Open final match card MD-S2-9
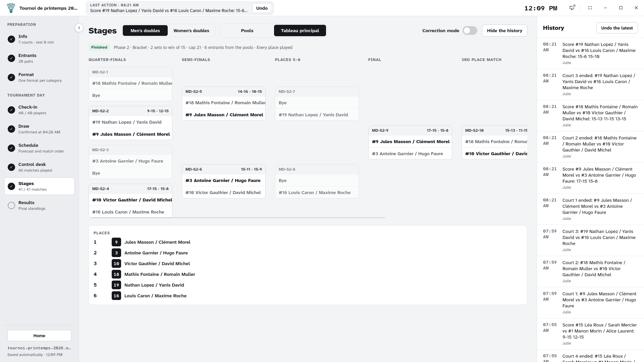 tap(410, 142)
